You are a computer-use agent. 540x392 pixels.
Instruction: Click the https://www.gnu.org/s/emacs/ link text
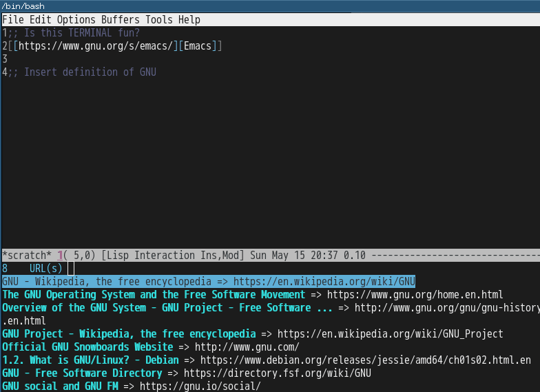(x=95, y=45)
